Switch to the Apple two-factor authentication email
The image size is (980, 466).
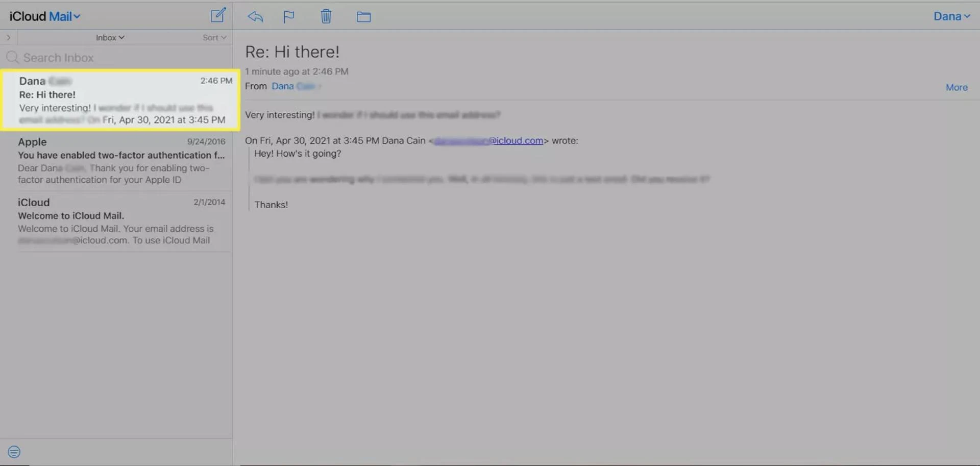[x=121, y=161]
